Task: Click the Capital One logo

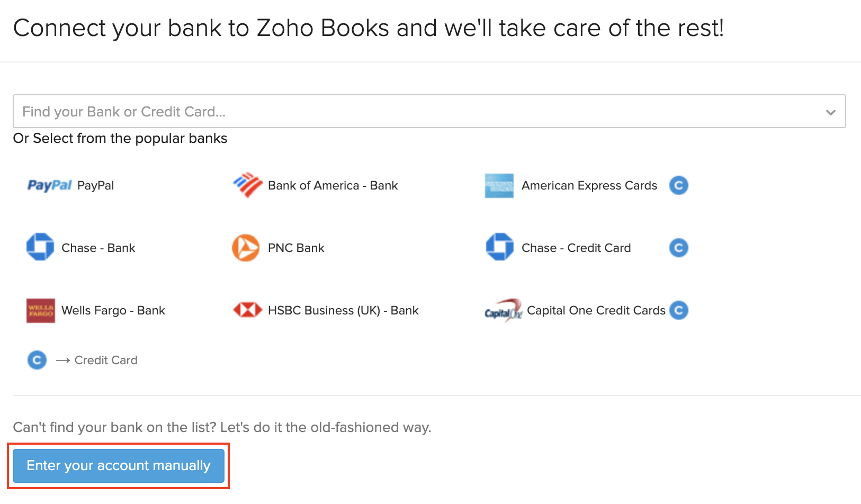Action: 503,311
